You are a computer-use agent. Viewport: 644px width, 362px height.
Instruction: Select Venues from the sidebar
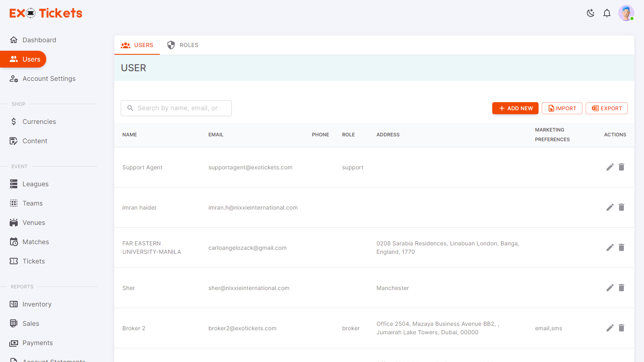click(34, 222)
